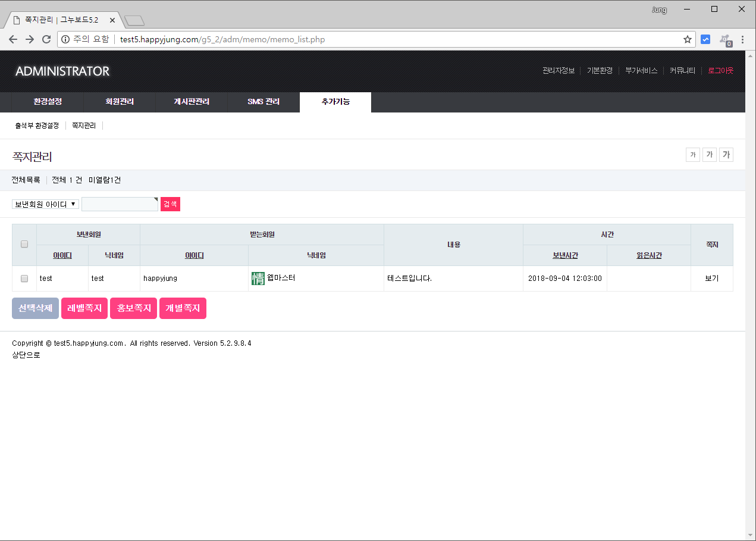
Task: Open Chrome three-dot menu
Action: pos(742,40)
